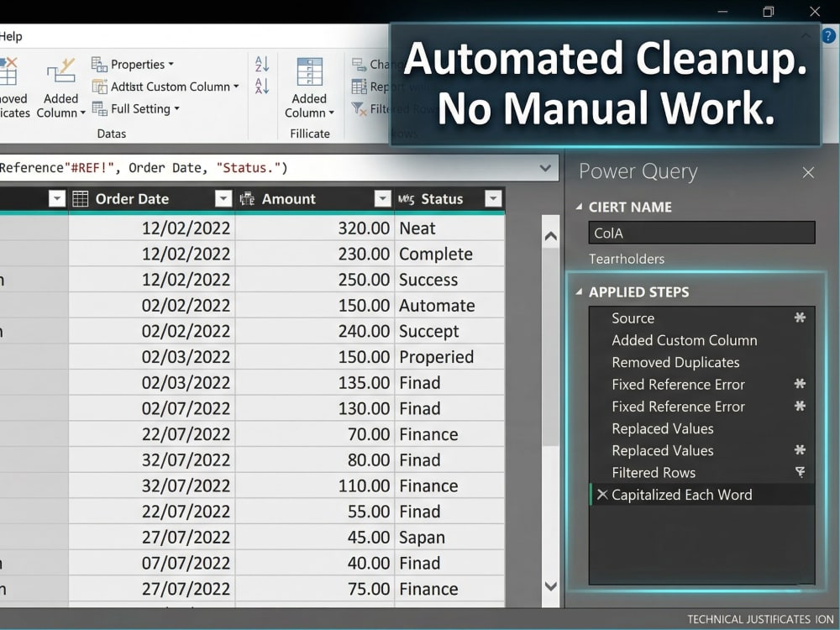Click the Change type icon in ribbon
The height and width of the screenshot is (630, 840).
[359, 65]
